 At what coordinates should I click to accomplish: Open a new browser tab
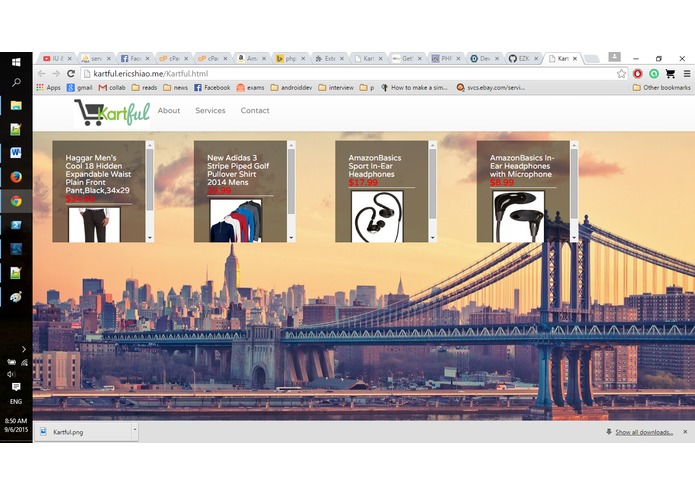[592, 58]
